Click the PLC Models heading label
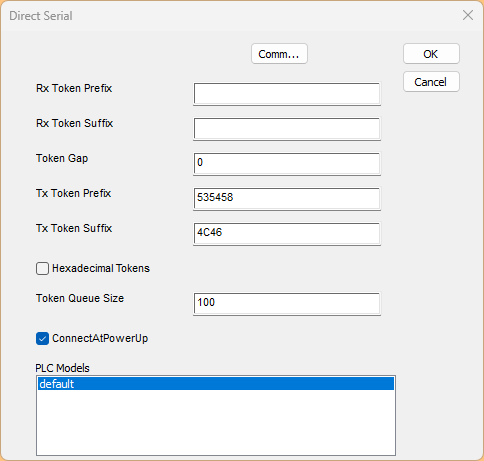The height and width of the screenshot is (461, 484). (x=63, y=368)
